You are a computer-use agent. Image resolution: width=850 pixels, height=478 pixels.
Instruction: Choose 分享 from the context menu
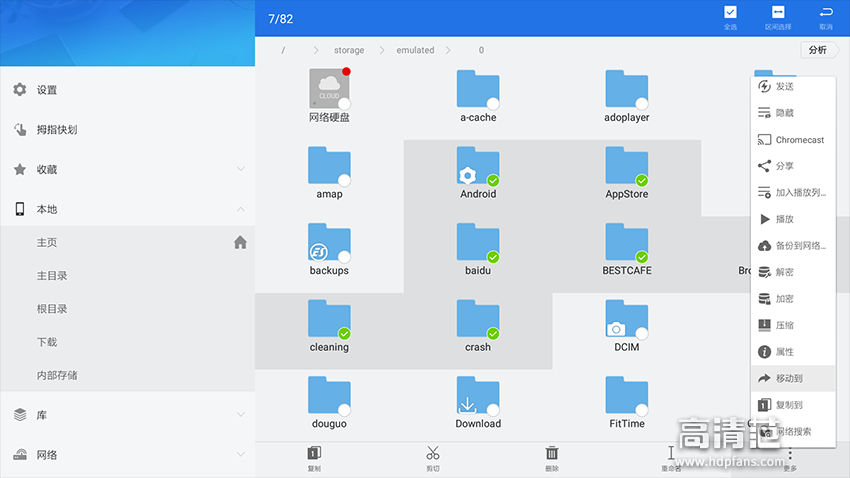tap(793, 166)
